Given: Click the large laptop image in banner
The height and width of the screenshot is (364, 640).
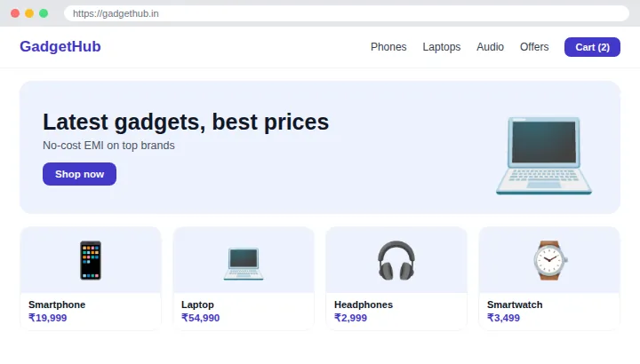Looking at the screenshot, I should click(544, 155).
